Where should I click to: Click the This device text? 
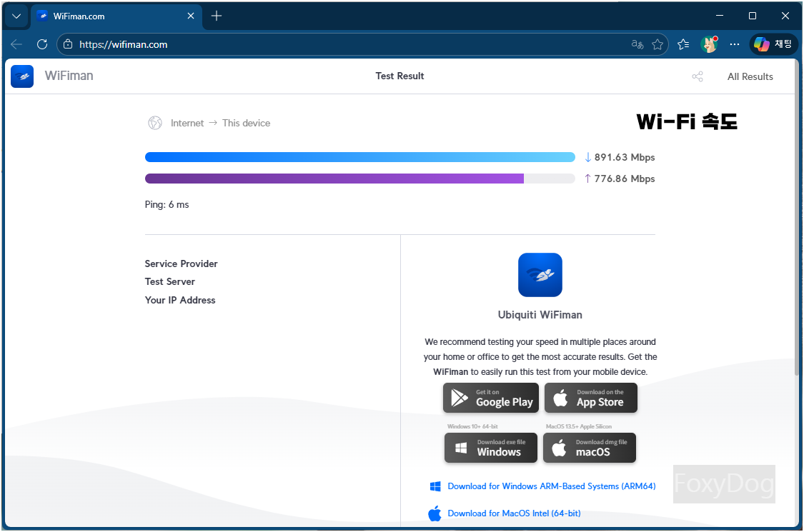coord(246,123)
